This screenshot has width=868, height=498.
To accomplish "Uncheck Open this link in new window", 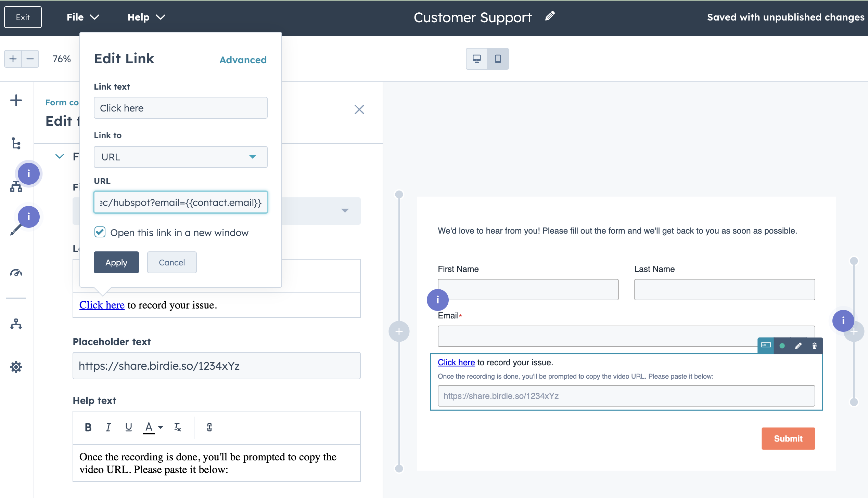I will [x=100, y=232].
